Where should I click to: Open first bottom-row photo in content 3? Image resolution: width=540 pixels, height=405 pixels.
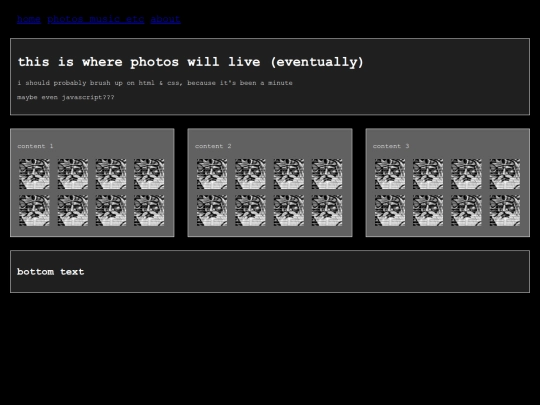pos(390,210)
